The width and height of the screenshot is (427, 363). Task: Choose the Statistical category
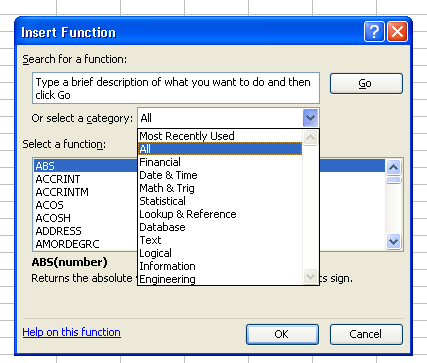point(220,201)
